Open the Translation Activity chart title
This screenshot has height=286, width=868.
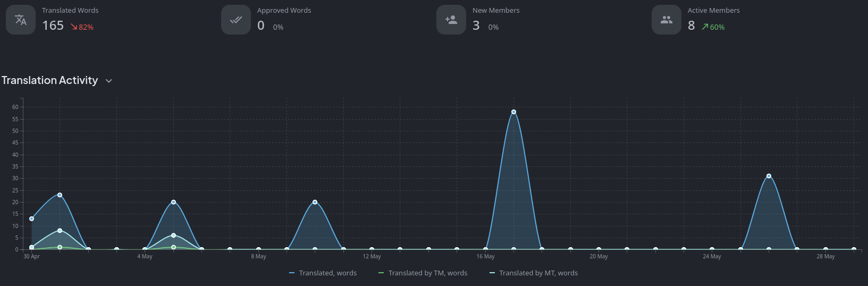(x=49, y=80)
